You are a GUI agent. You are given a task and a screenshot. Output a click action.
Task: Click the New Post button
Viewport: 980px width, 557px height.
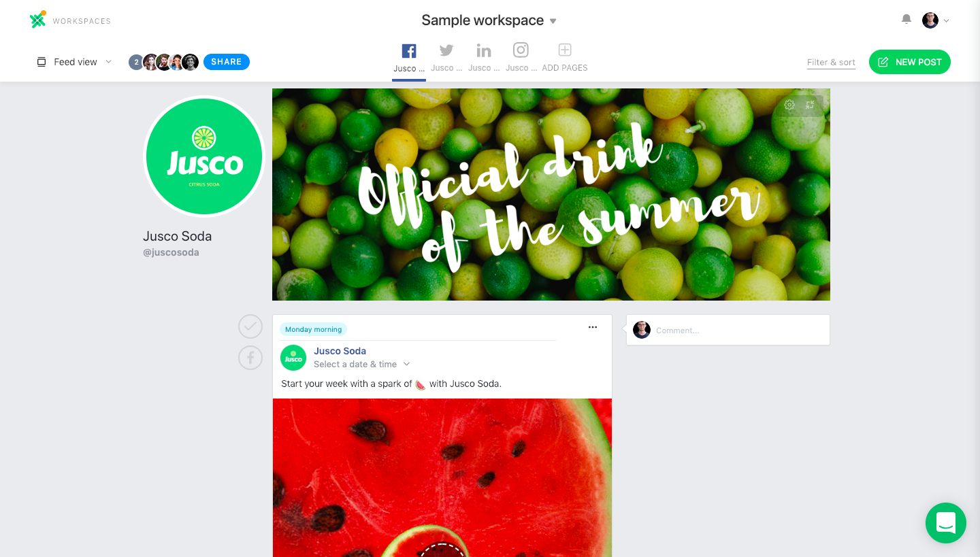(x=910, y=62)
